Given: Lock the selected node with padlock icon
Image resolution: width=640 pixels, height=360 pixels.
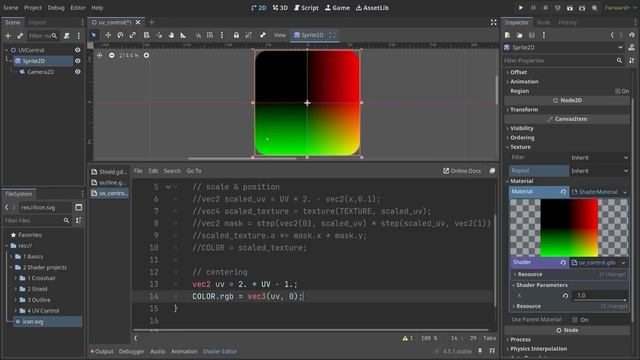Looking at the screenshot, I should click(x=236, y=35).
